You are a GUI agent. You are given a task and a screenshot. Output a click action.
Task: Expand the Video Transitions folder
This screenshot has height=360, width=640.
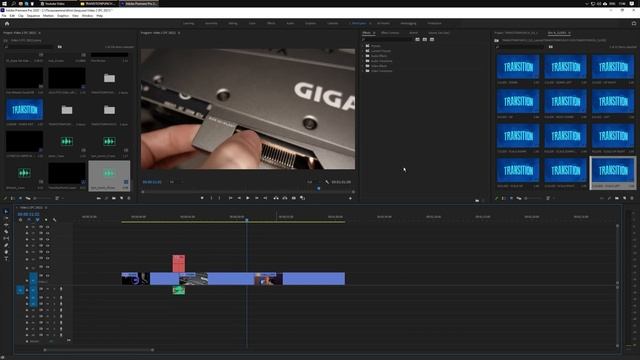363,71
